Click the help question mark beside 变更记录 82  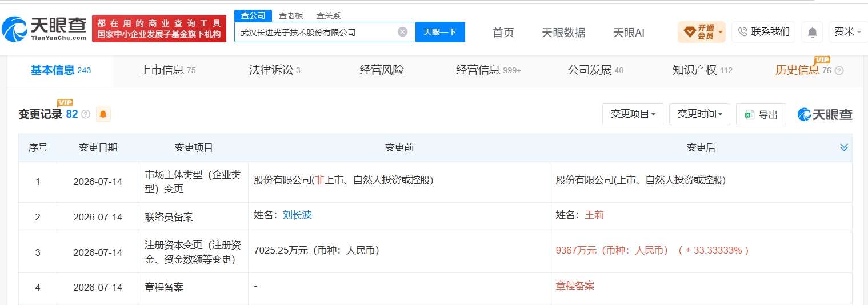coord(86,114)
